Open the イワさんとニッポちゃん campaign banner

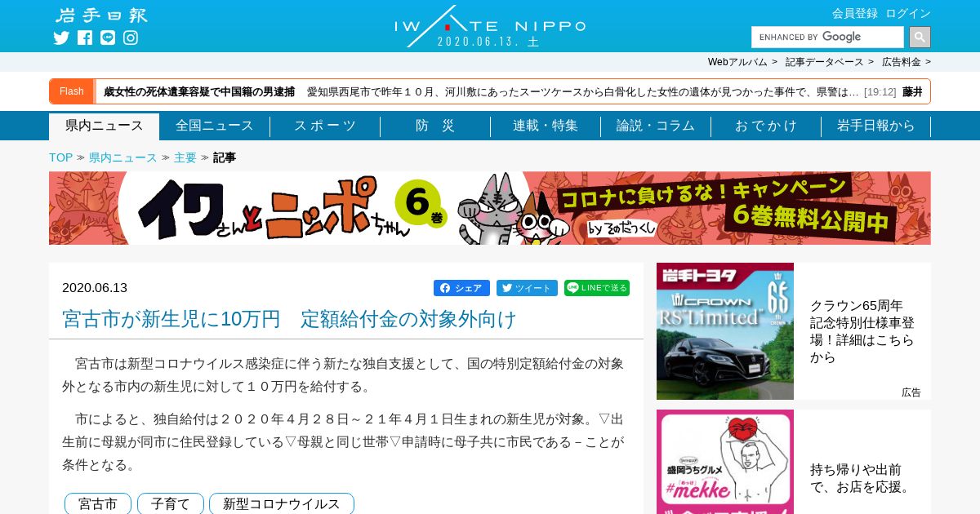(x=490, y=208)
